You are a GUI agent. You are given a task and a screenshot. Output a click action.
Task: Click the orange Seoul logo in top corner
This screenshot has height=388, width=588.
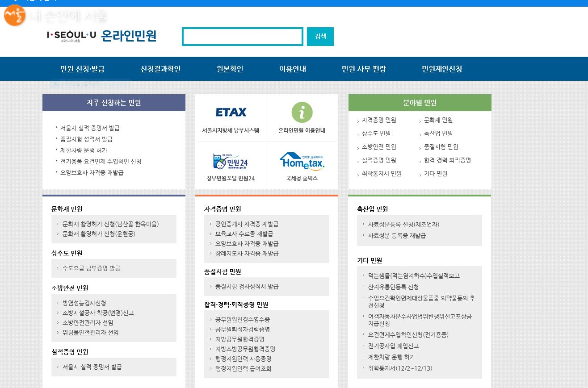[x=14, y=16]
